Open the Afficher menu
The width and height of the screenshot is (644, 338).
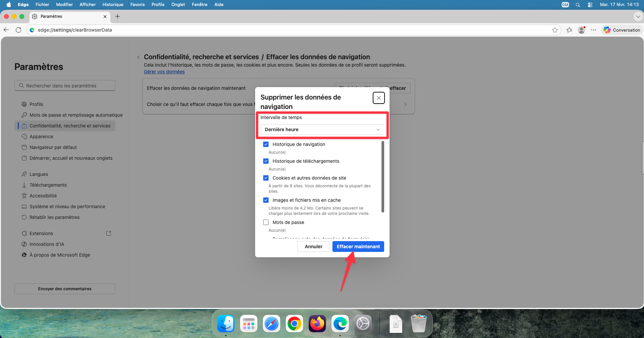pos(88,5)
